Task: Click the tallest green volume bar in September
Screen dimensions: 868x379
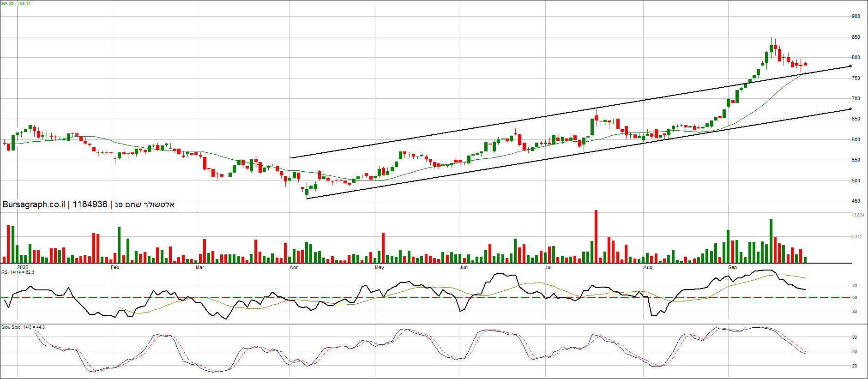Action: coord(771,241)
